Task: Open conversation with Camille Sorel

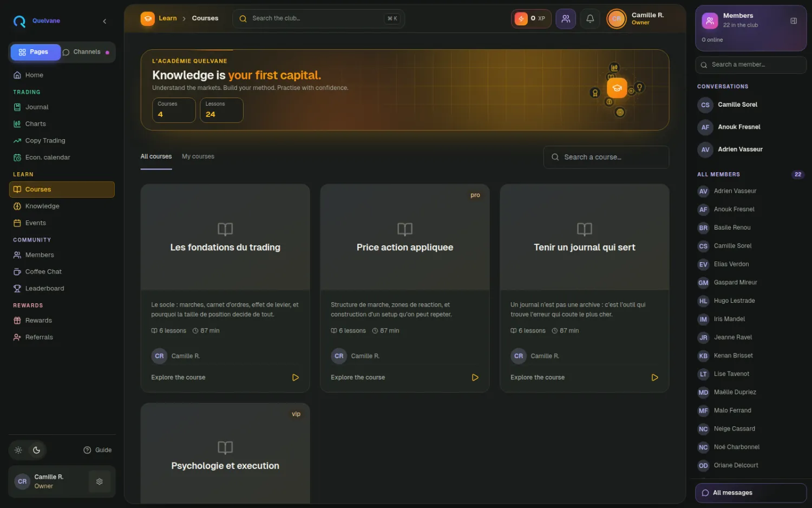Action: pos(751,105)
